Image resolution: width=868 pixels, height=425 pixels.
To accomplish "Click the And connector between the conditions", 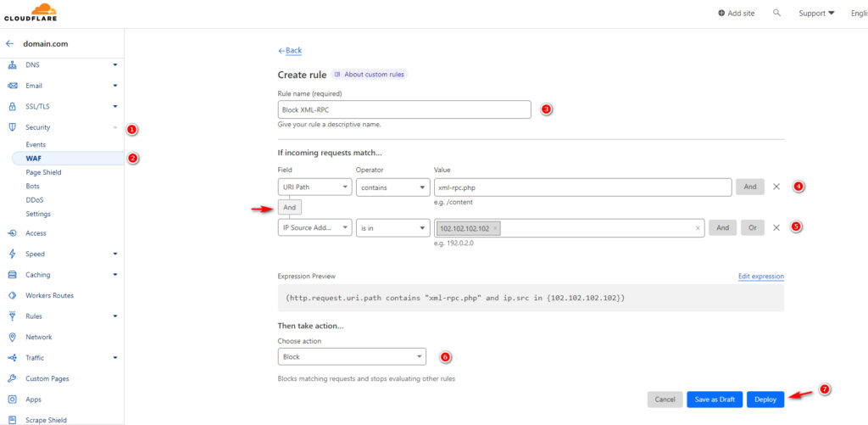I will click(x=290, y=207).
